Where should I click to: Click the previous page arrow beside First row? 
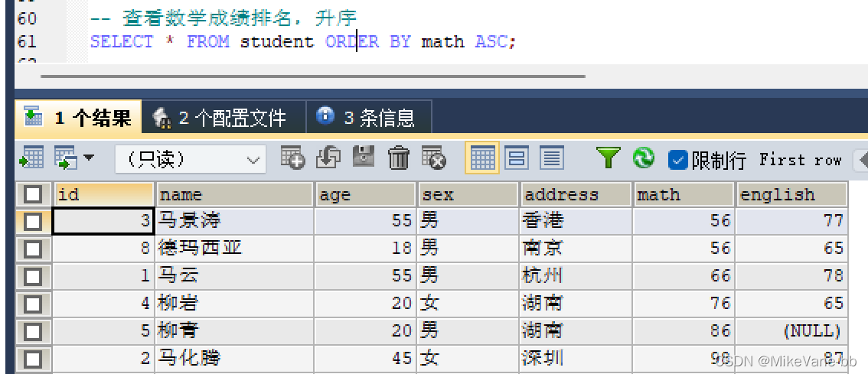(x=861, y=160)
